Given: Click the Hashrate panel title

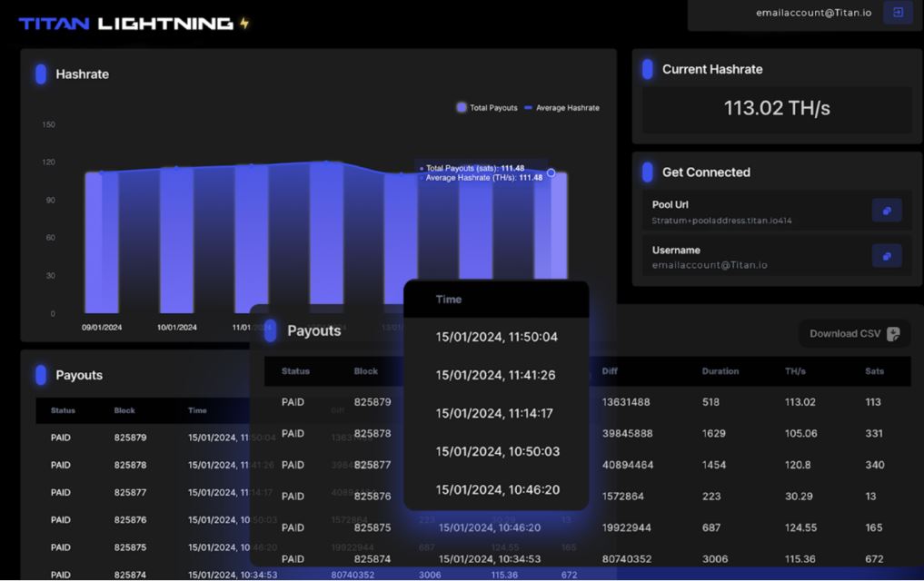Looking at the screenshot, I should pos(82,74).
